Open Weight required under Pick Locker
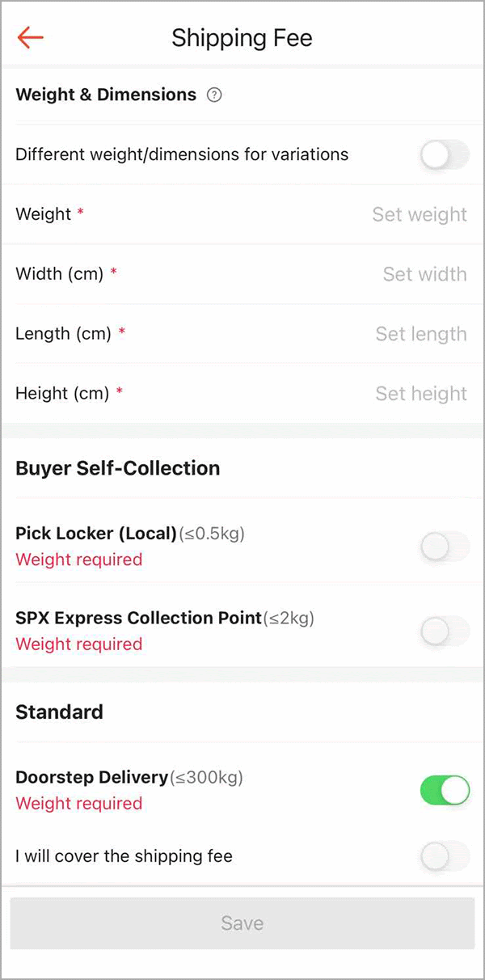This screenshot has height=980, width=485. point(78,560)
